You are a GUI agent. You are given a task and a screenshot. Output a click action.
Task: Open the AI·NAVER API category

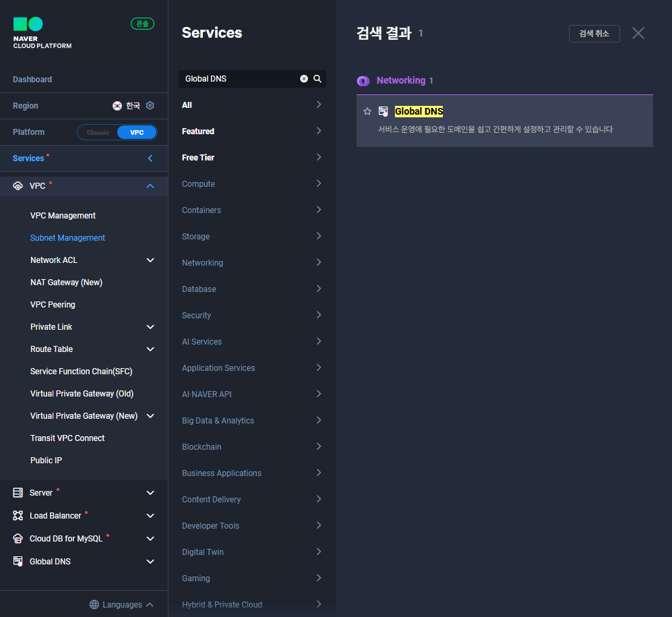point(252,394)
